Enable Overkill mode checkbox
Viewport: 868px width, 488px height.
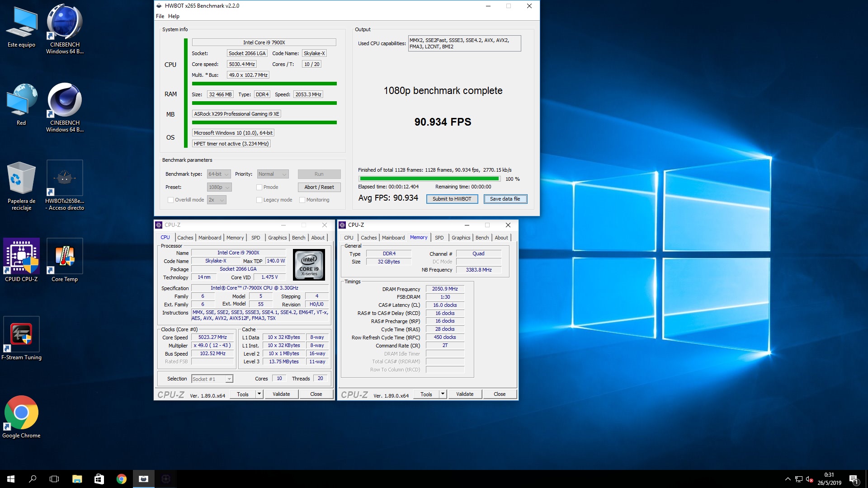tap(170, 200)
